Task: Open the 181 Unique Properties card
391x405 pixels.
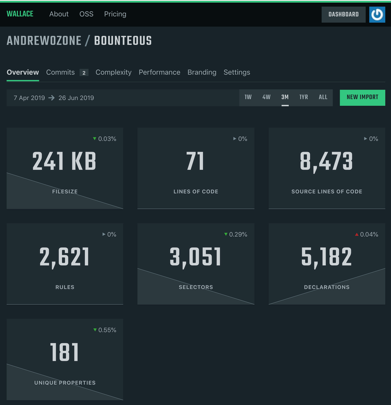Action: coord(65,359)
